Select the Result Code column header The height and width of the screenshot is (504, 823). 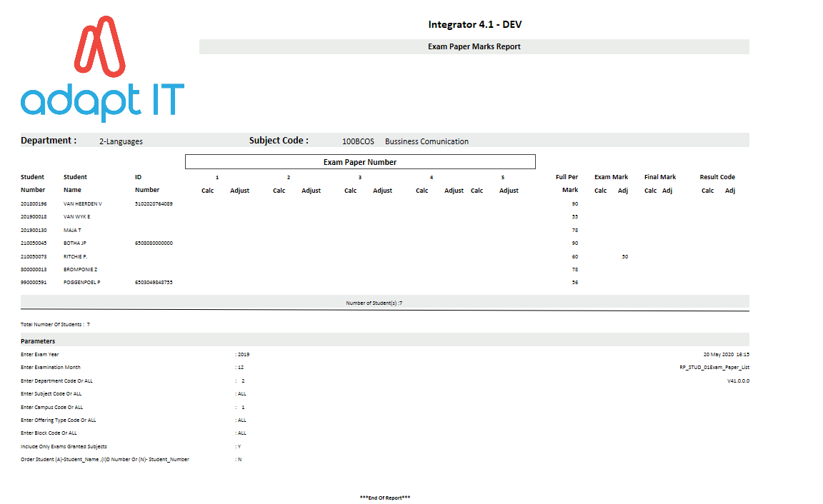tap(717, 177)
